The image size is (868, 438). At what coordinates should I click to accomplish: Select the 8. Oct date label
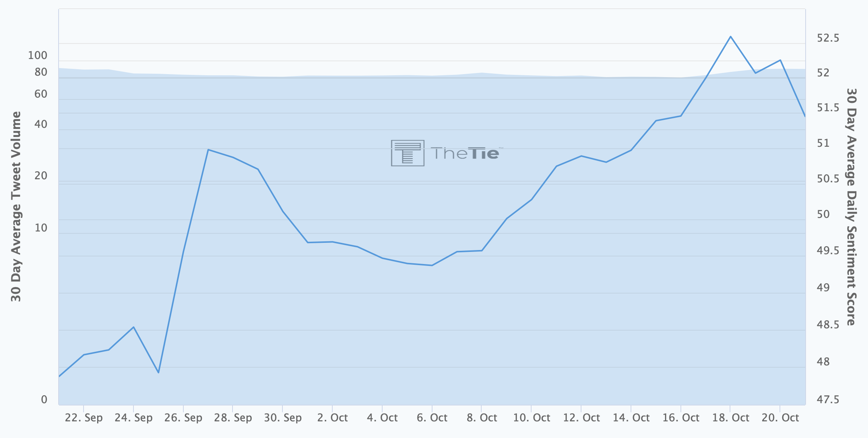[x=482, y=418]
